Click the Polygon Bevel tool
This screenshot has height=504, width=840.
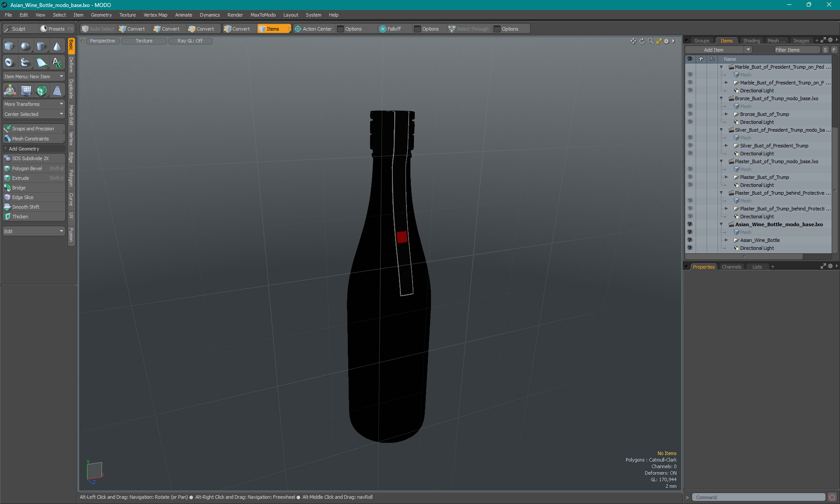(27, 168)
